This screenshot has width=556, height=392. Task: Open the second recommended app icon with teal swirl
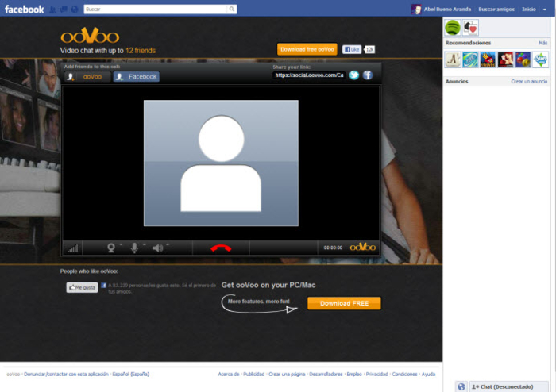pos(470,60)
